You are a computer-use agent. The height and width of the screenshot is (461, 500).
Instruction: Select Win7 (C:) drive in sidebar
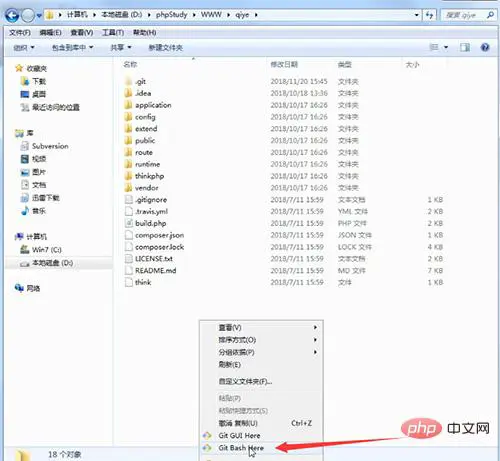point(47,249)
